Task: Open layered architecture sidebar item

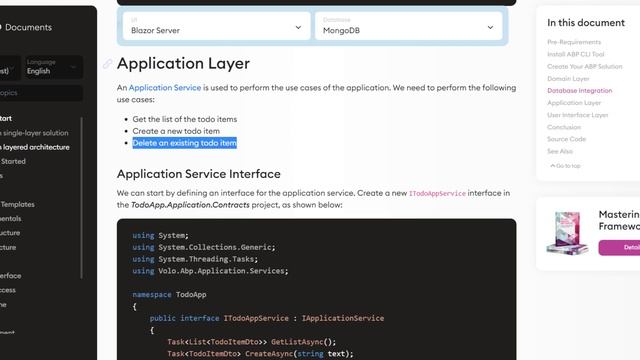Action: (35, 147)
